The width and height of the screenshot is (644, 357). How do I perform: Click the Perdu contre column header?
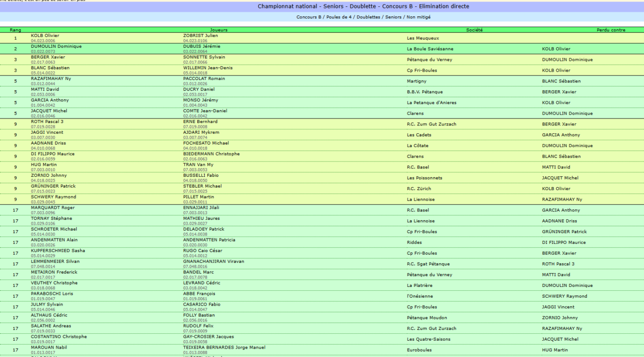click(x=611, y=30)
